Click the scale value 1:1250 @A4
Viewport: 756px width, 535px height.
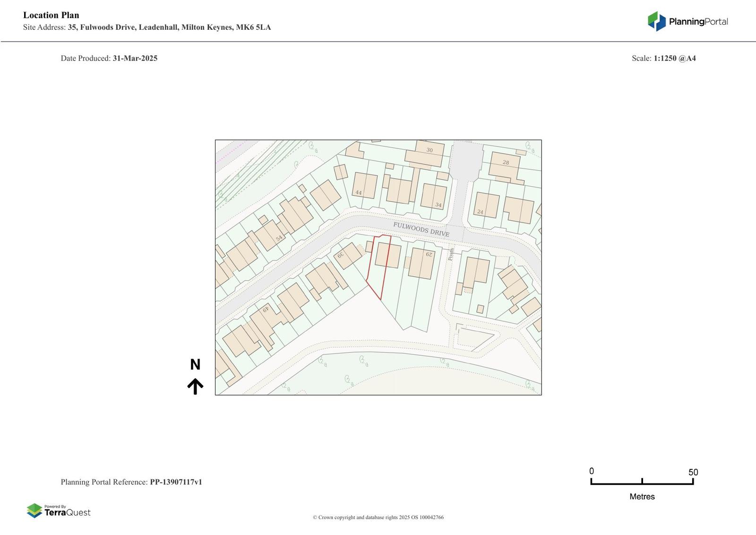[x=674, y=58]
